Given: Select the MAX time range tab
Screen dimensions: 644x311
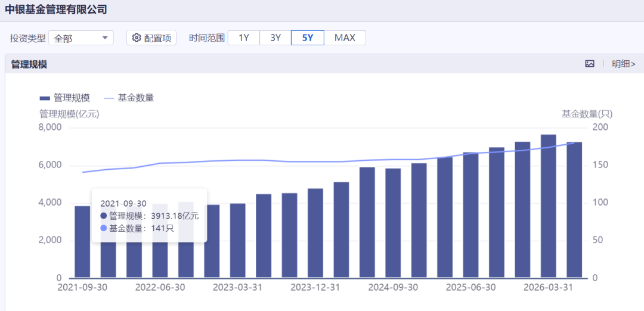Looking at the screenshot, I should [345, 38].
